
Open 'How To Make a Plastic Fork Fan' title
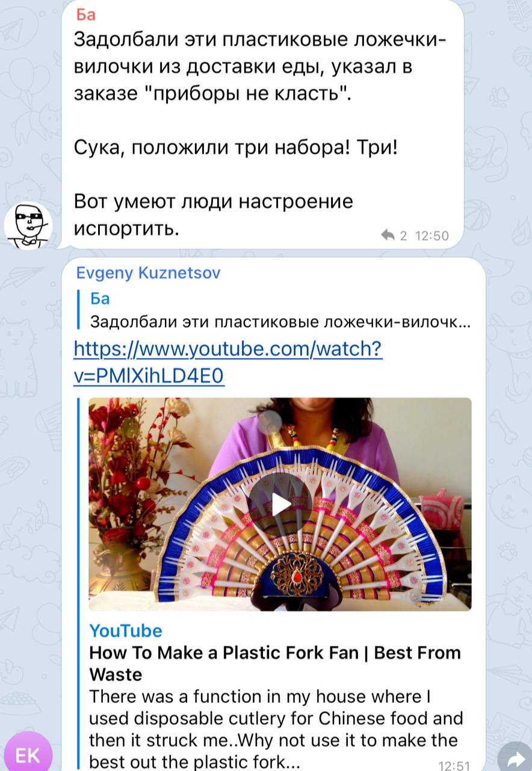(275, 663)
